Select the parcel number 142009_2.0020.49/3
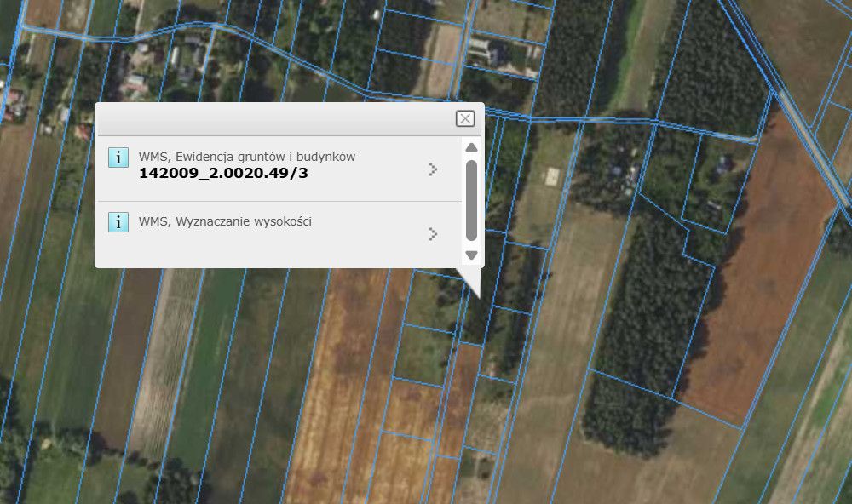 pyautogui.click(x=224, y=174)
